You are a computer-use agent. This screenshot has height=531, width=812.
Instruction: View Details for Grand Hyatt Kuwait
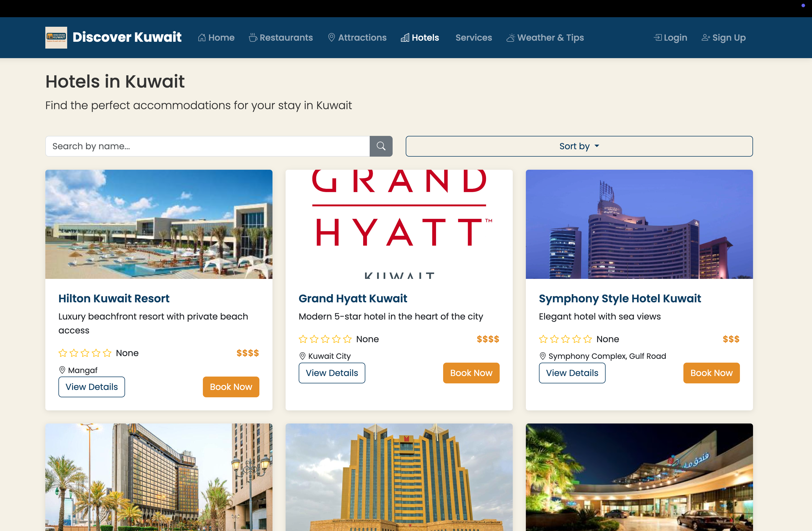pos(332,373)
